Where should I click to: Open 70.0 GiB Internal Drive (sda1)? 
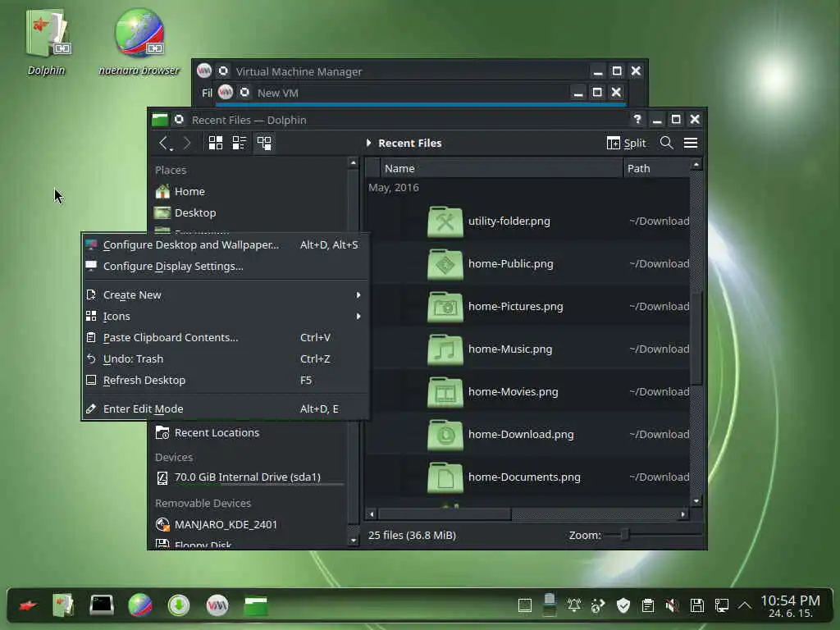(249, 477)
